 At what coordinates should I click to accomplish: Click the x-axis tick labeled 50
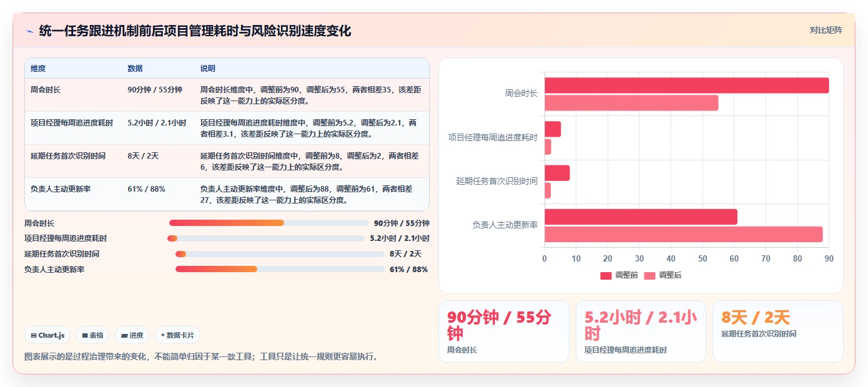pos(703,258)
